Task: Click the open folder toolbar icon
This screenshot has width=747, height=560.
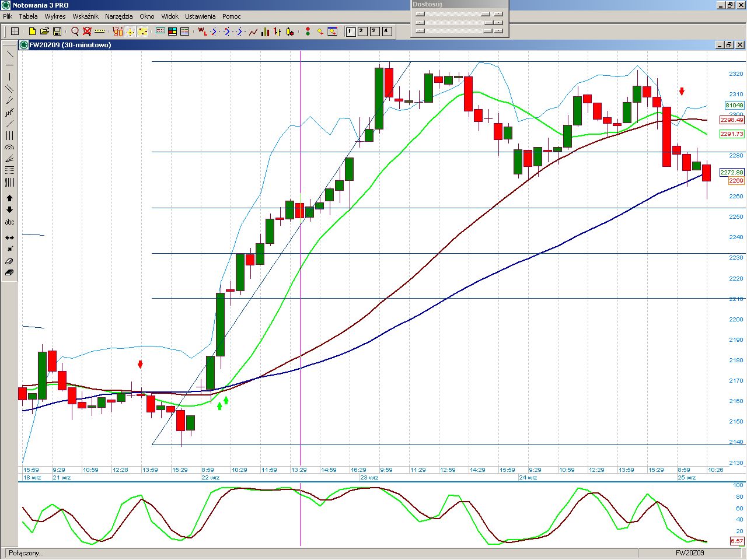Action: (x=44, y=32)
